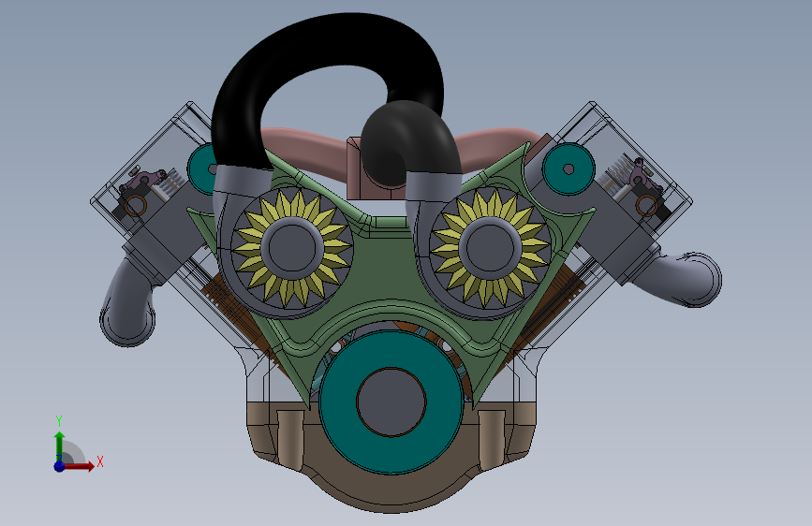Image resolution: width=812 pixels, height=526 pixels.
Task: Click the left gray exhaust elbow pipe
Action: pos(128,303)
